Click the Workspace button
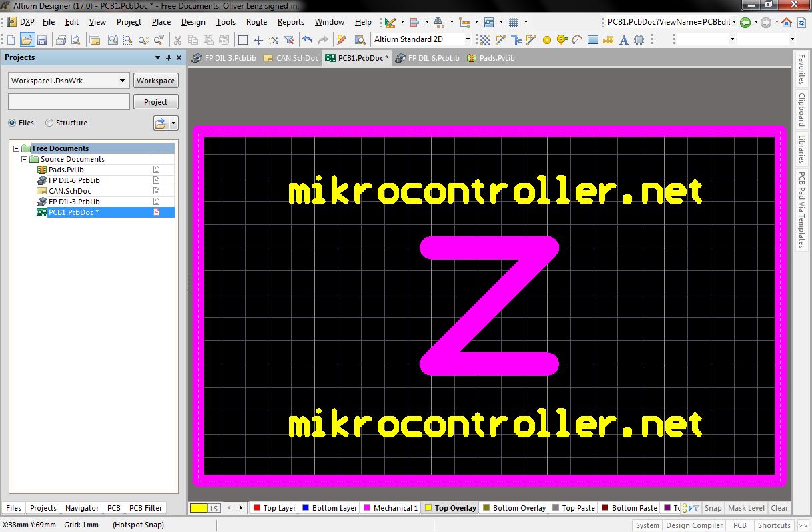Image resolution: width=812 pixels, height=532 pixels. click(156, 81)
